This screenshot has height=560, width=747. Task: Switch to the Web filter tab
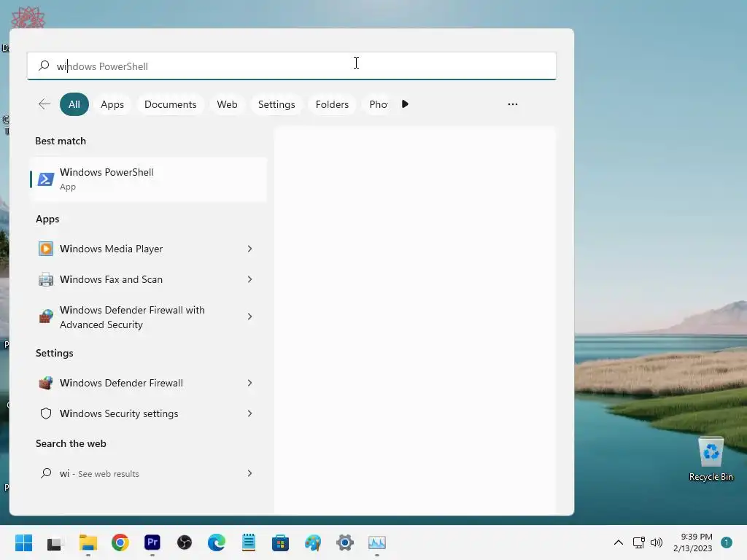[x=228, y=104]
